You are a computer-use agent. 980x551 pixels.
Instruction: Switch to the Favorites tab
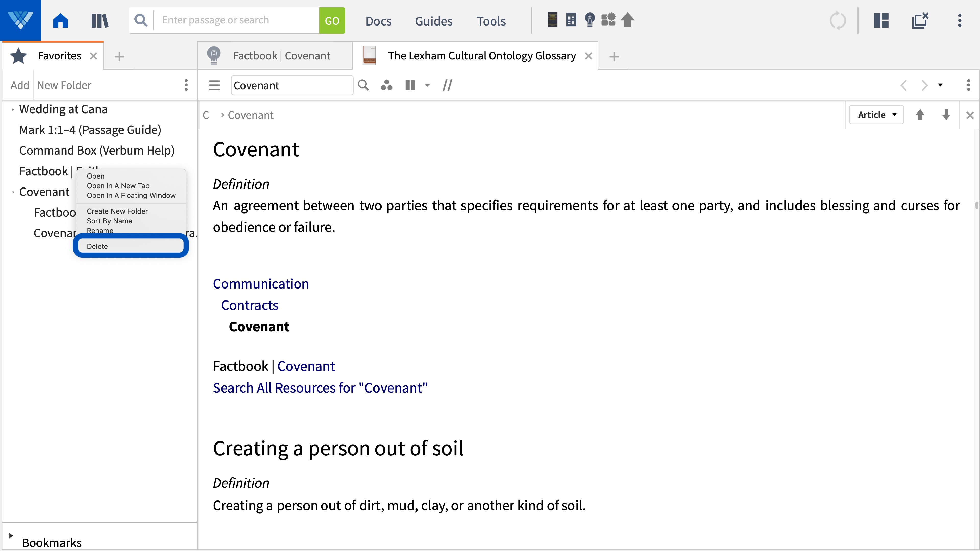pyautogui.click(x=53, y=56)
